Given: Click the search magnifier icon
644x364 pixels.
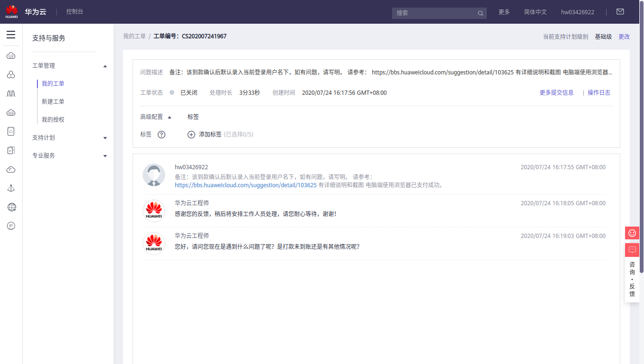Looking at the screenshot, I should pos(480,13).
